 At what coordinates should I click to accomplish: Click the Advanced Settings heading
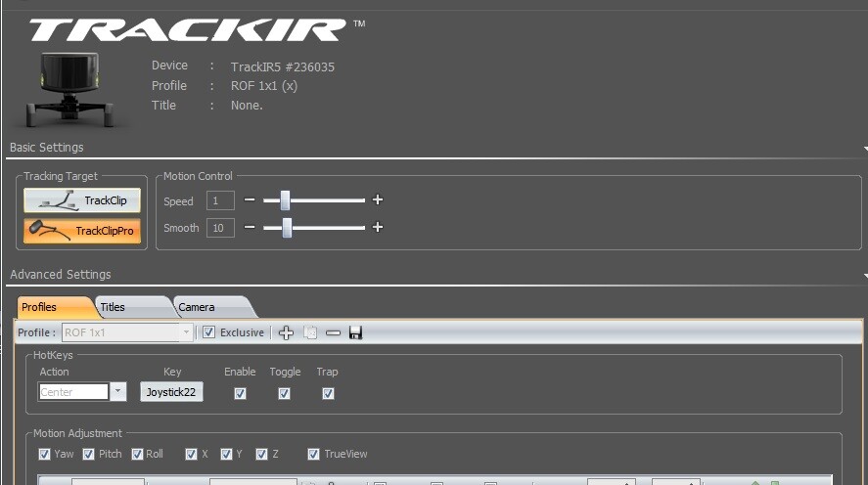[61, 275]
